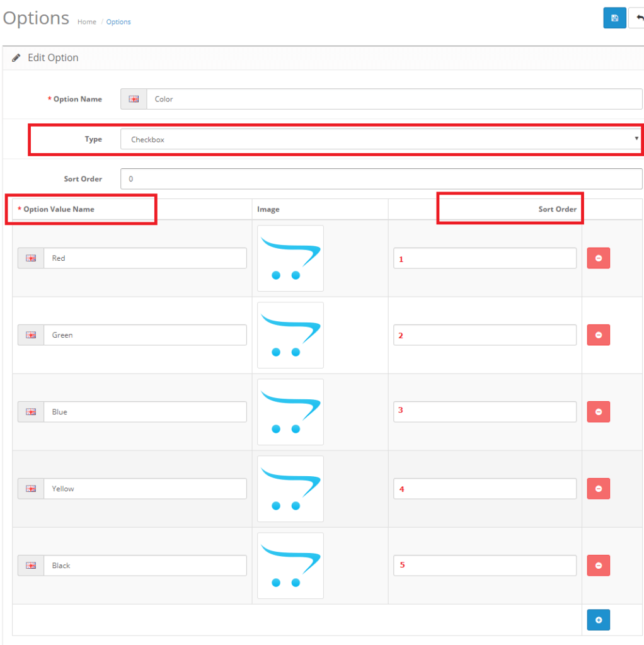Click the Back arrow icon top right
This screenshot has height=645, width=644.
pyautogui.click(x=639, y=18)
